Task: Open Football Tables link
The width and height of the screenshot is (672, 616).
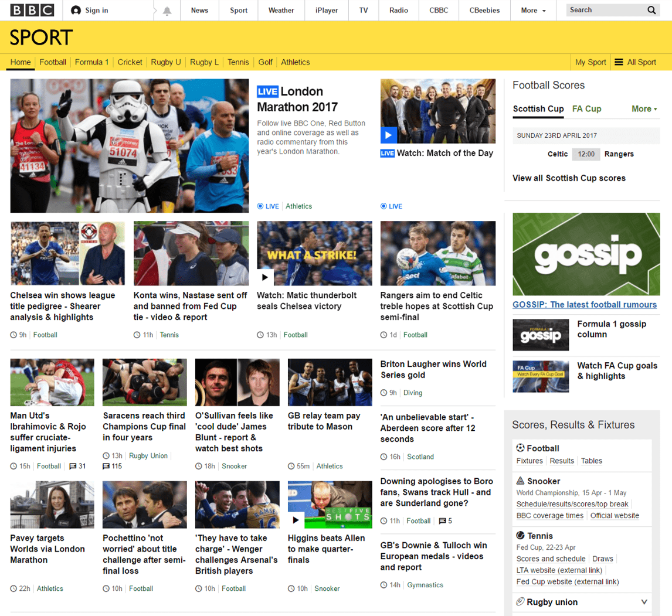Action: [x=592, y=461]
